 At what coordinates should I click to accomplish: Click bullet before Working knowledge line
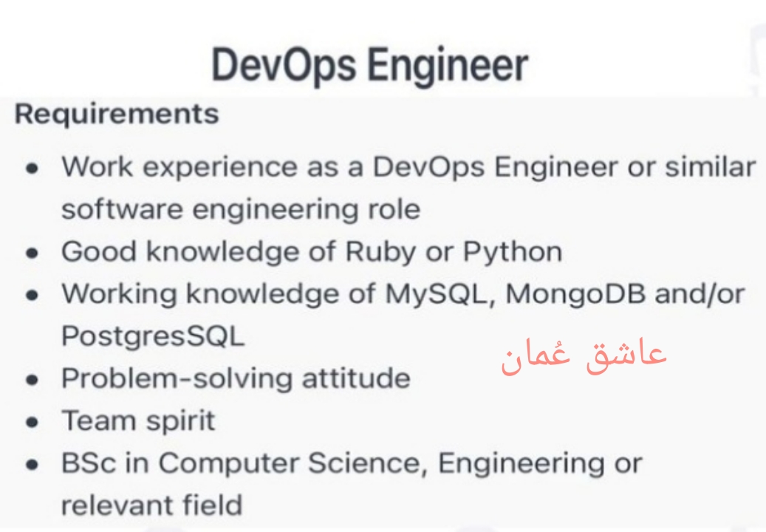point(32,296)
